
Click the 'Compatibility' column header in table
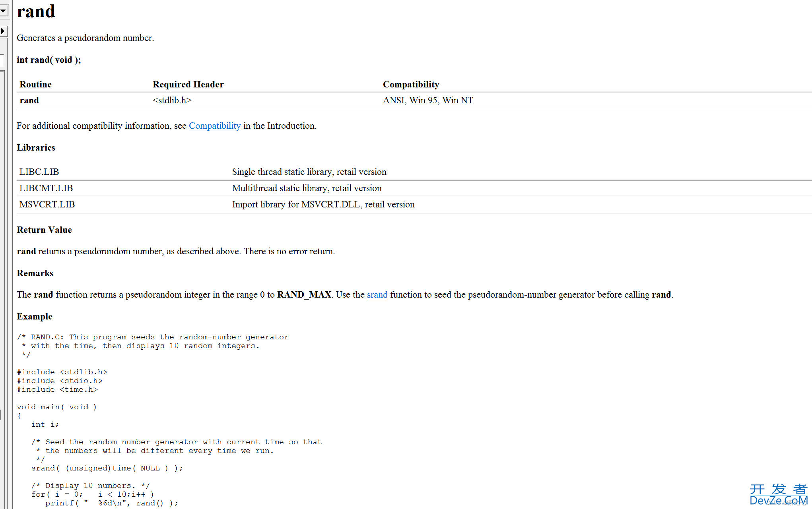[411, 85]
